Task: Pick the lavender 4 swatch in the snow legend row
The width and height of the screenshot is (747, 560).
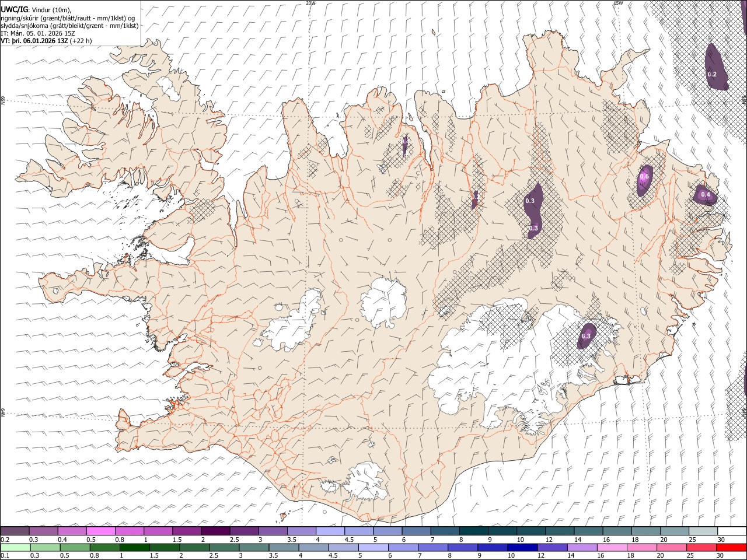Action: [x=330, y=531]
